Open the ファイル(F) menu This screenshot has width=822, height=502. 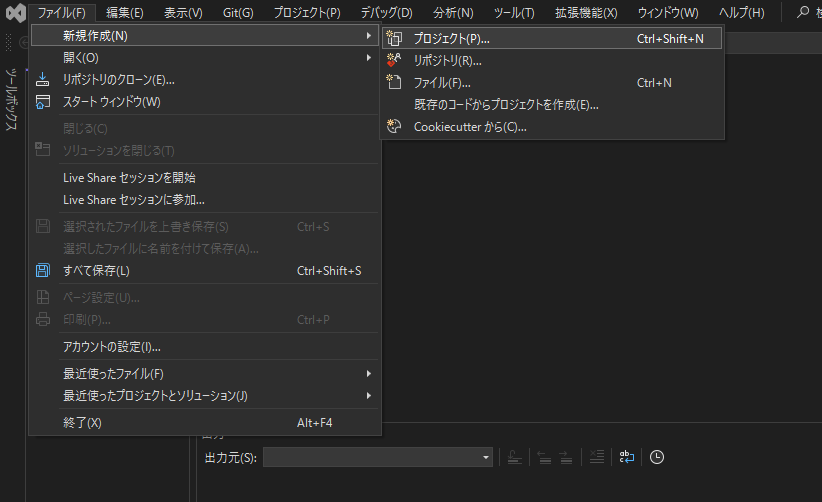tap(62, 13)
